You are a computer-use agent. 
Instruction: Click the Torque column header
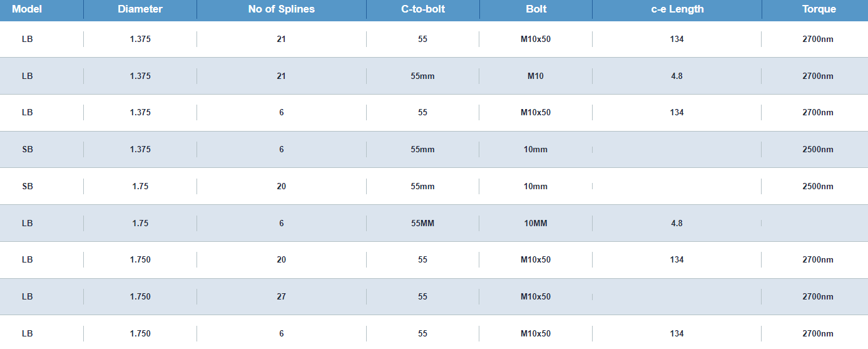coord(819,9)
